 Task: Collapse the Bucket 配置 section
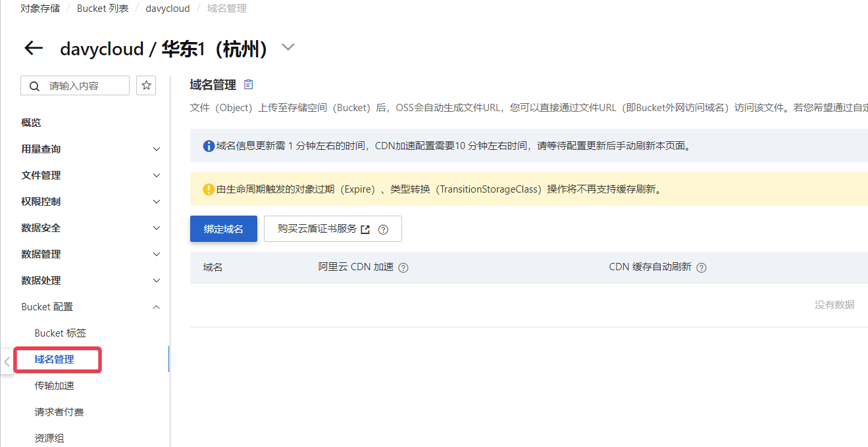tap(157, 307)
